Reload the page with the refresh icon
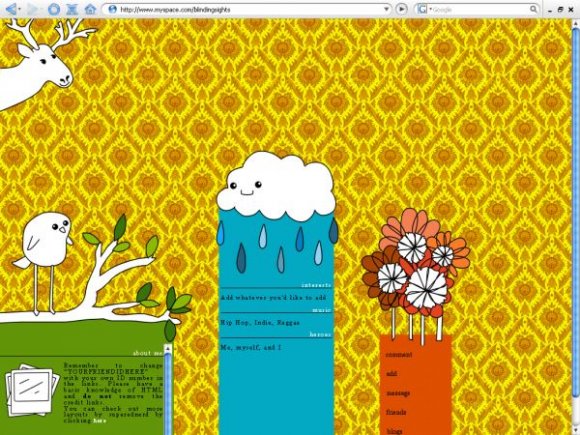580x435 pixels. pos(54,9)
